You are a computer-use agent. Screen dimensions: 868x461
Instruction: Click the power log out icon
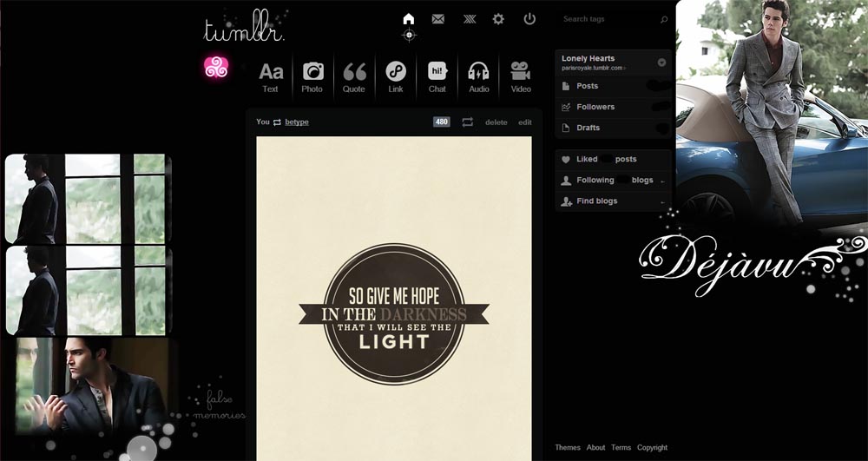pos(529,19)
